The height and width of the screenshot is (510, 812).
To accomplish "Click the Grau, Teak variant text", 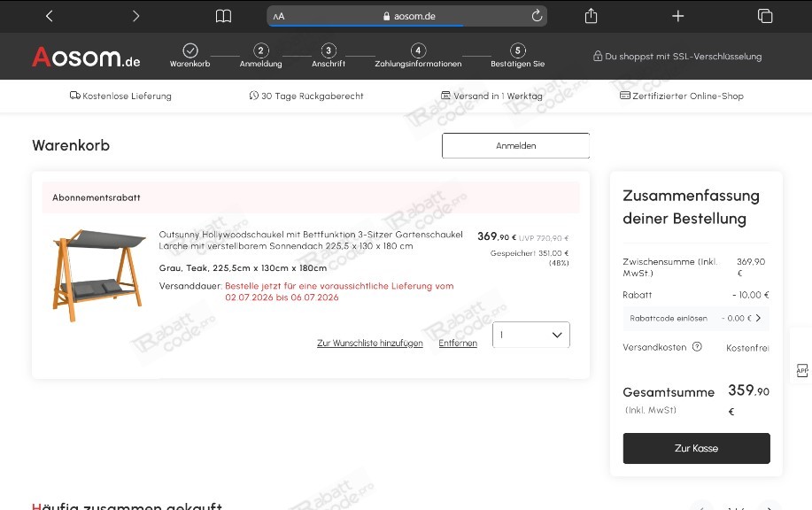I will click(x=243, y=267).
